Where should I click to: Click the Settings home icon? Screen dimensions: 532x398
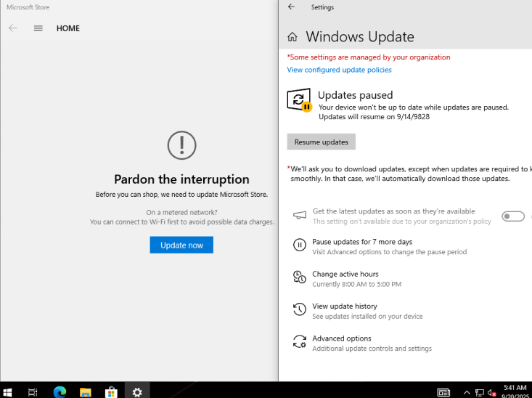pos(292,36)
